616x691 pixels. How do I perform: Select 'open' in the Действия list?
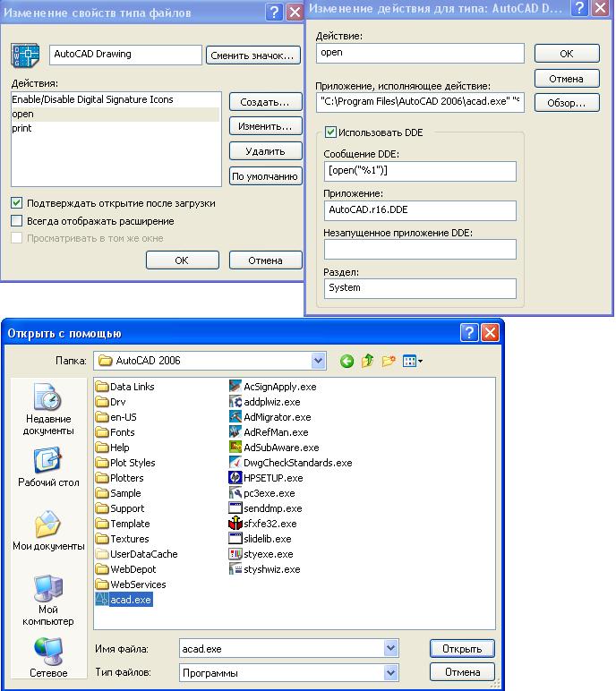pyautogui.click(x=115, y=115)
